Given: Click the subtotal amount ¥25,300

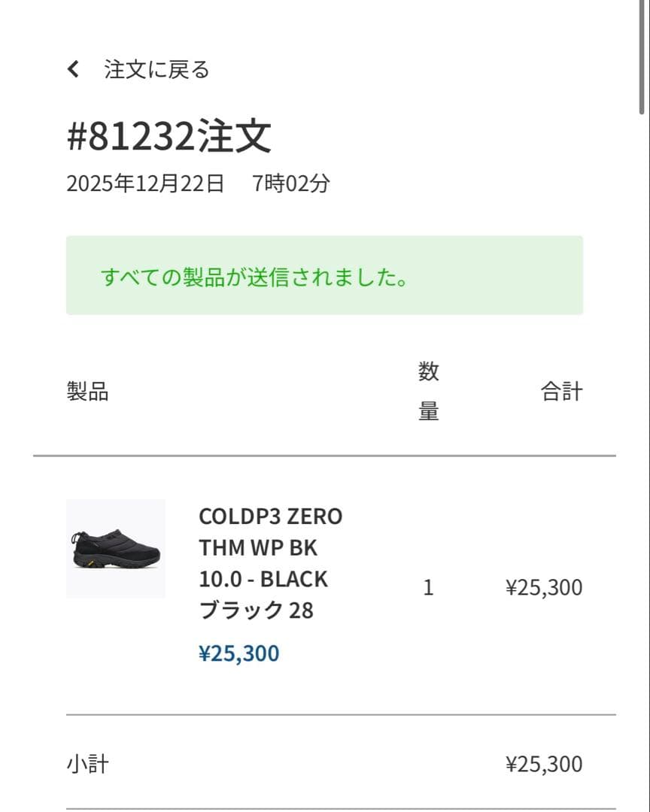Looking at the screenshot, I should click(544, 763).
